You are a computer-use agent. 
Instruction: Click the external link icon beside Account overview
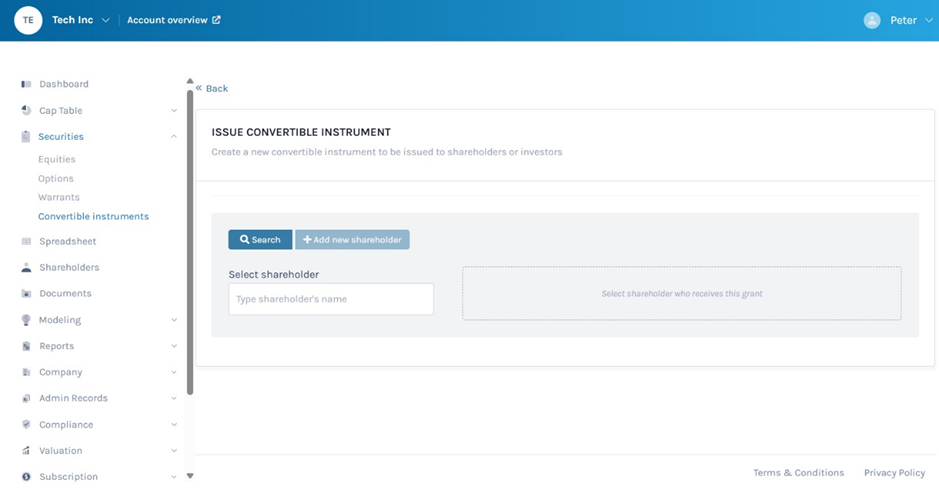tap(217, 20)
